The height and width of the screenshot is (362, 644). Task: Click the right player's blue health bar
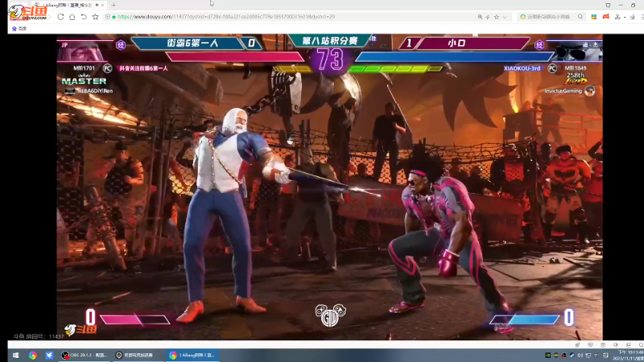(454, 56)
